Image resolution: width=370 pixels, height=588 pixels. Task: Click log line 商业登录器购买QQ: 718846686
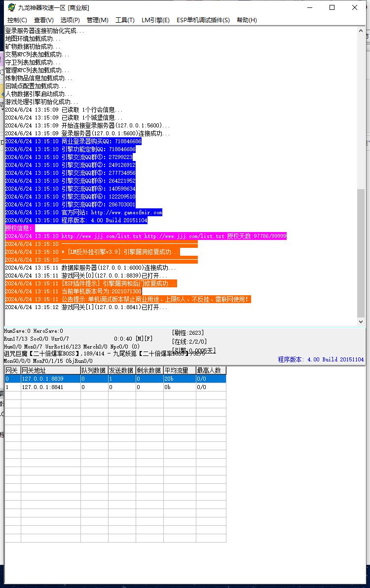73,141
